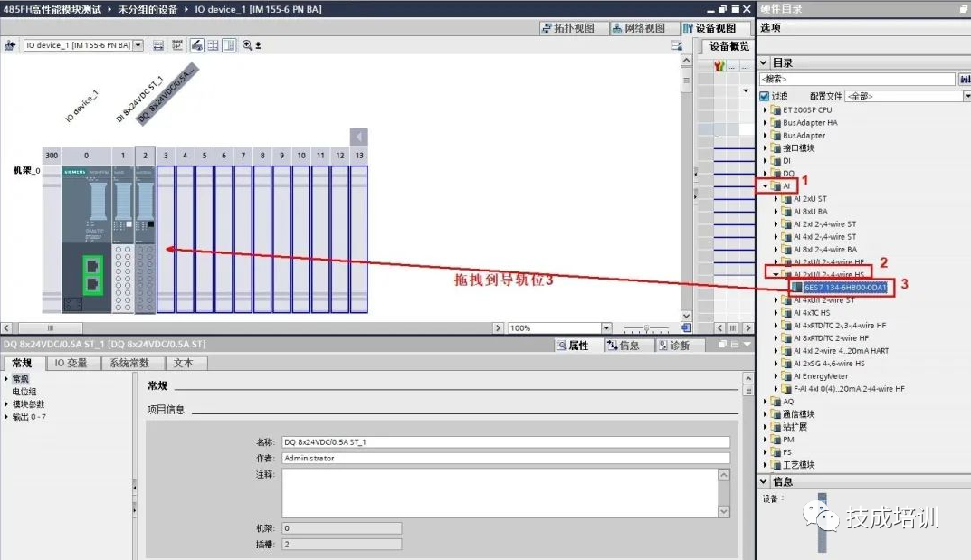Click the overview navigation icon near zoom slider

[x=686, y=328]
